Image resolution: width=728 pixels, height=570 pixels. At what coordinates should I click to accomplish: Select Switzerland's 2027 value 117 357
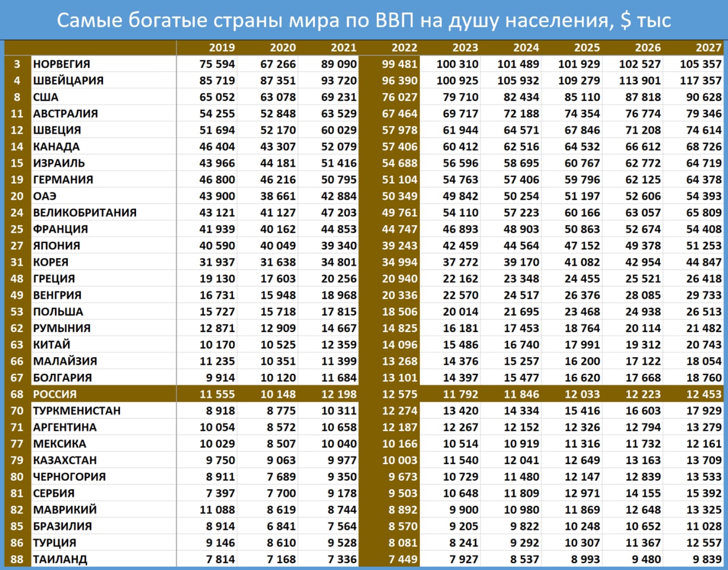[x=700, y=81]
